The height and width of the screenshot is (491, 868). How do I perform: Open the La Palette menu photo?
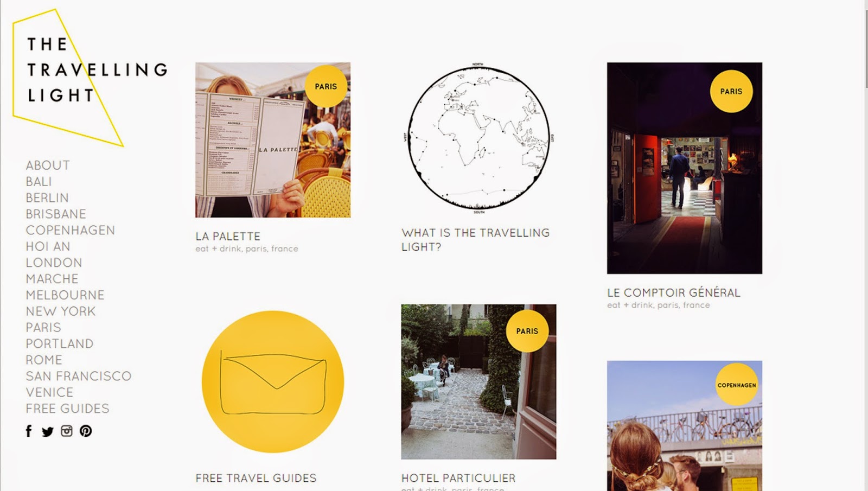pos(273,140)
